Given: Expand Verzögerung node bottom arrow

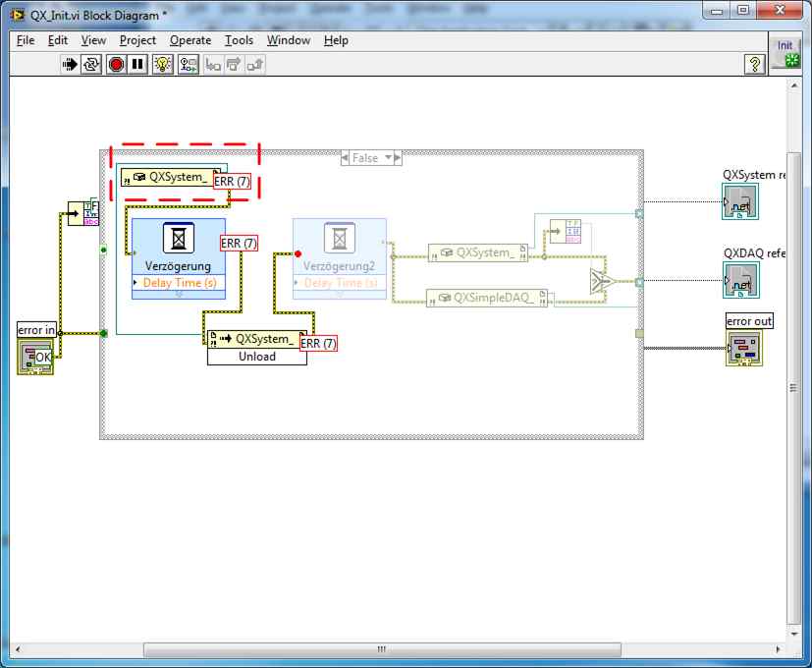Looking at the screenshot, I should click(179, 294).
